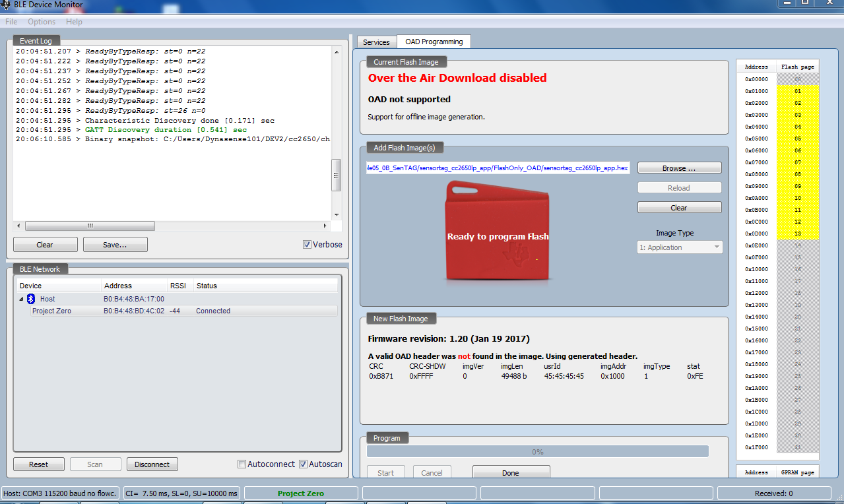Click the connection interval status bar entry
The height and width of the screenshot is (504, 844).
click(182, 493)
